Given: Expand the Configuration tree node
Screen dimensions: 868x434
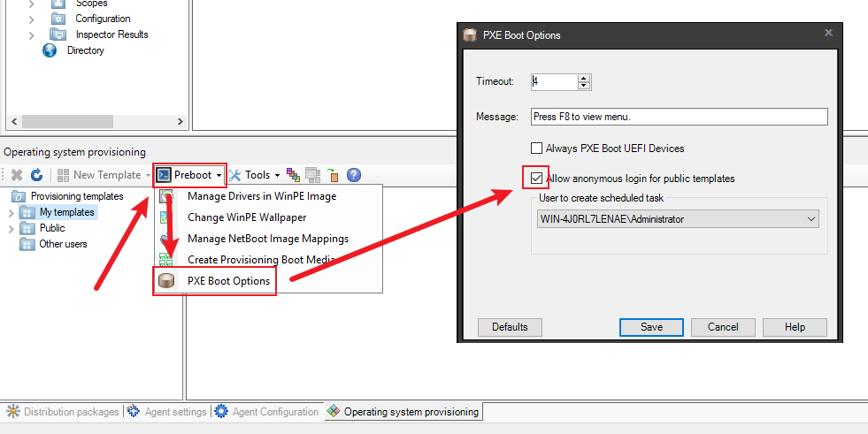Looking at the screenshot, I should click(x=32, y=19).
